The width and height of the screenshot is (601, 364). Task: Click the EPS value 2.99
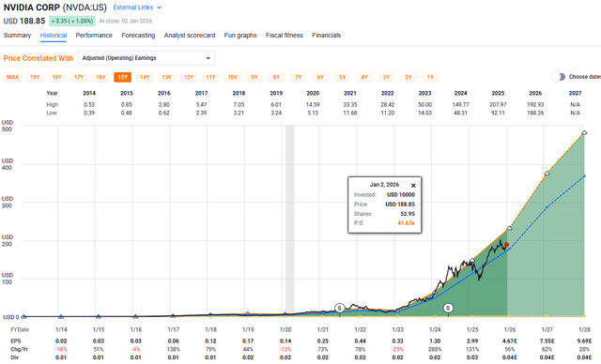point(472,341)
